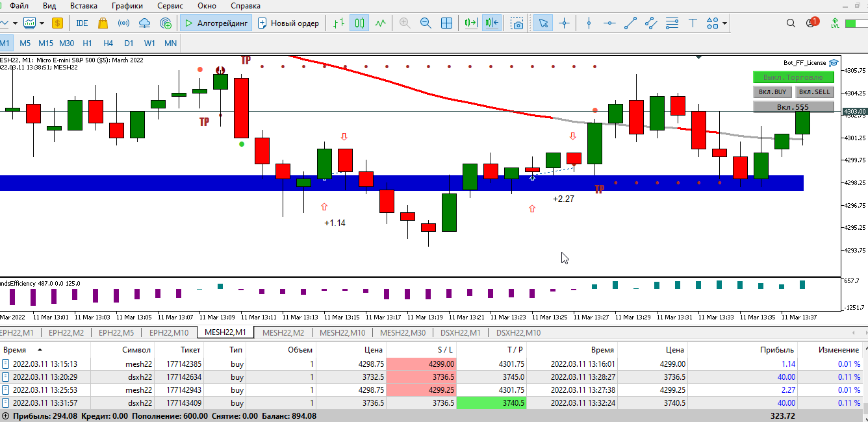This screenshot has height=422, width=868.
Task: Select the vertical line drawing tool
Action: (x=589, y=23)
